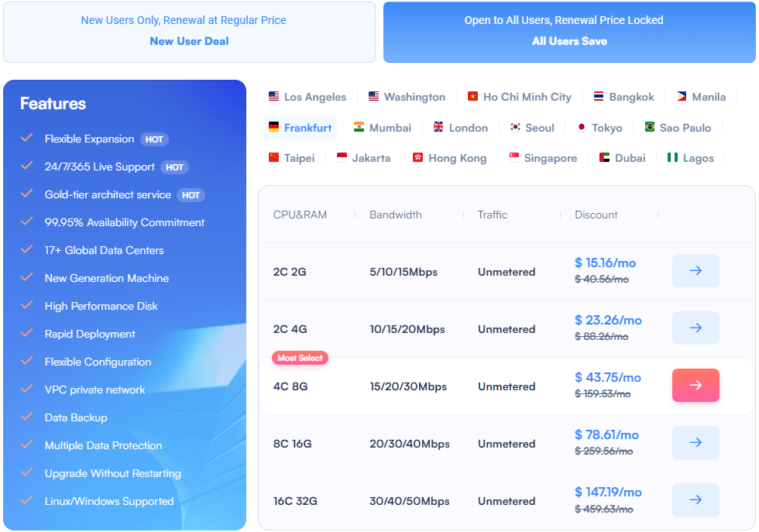Screen dimensions: 759x532
Task: Click the $ 15.16/mo discount price
Action: 605,263
